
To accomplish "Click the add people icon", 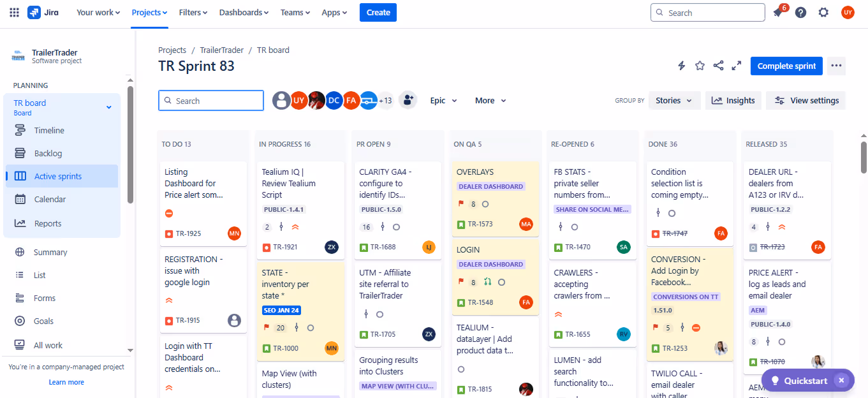I will coord(408,100).
